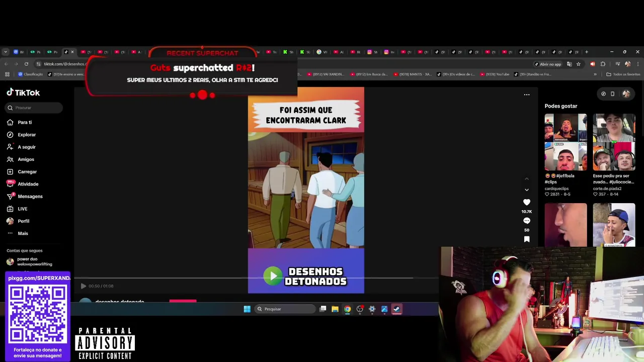
Task: Close the active TikTok tab
Action: [72, 52]
